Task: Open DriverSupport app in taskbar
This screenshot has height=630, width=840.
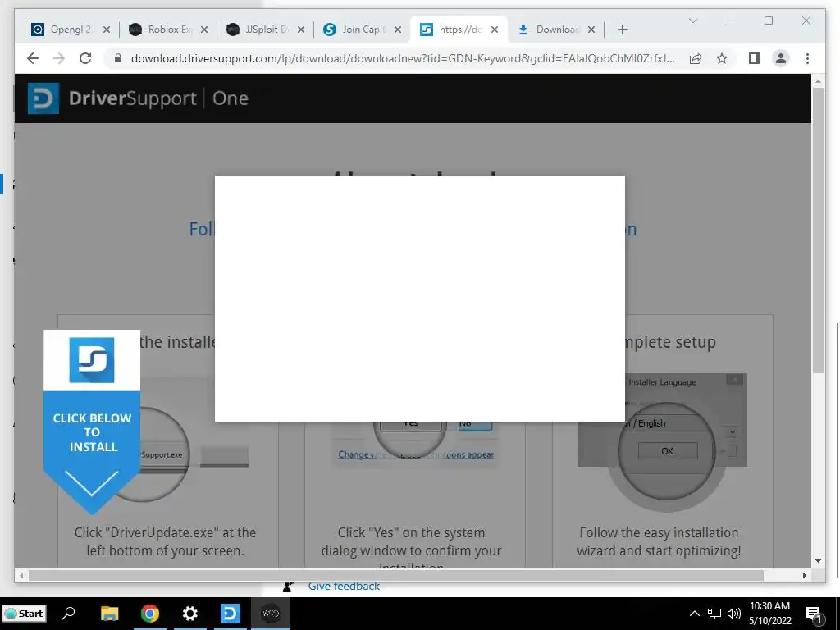Action: 231,614
